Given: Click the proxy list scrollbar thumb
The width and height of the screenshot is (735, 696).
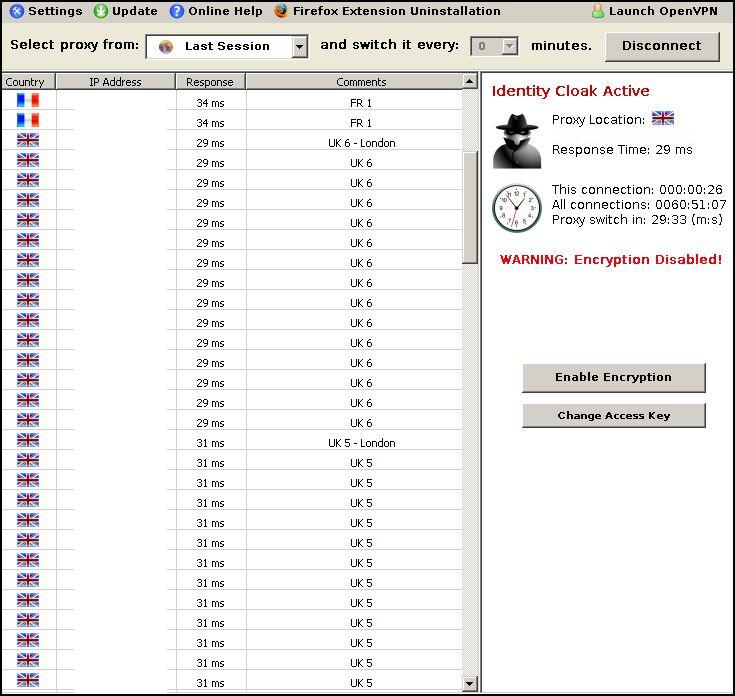Looking at the screenshot, I should coord(470,208).
